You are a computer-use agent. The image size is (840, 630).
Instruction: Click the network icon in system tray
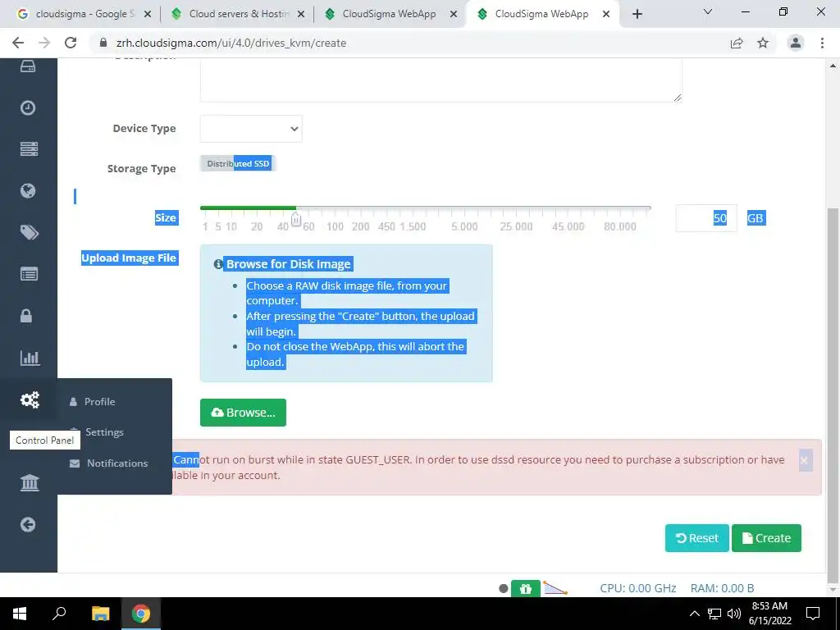coord(714,614)
